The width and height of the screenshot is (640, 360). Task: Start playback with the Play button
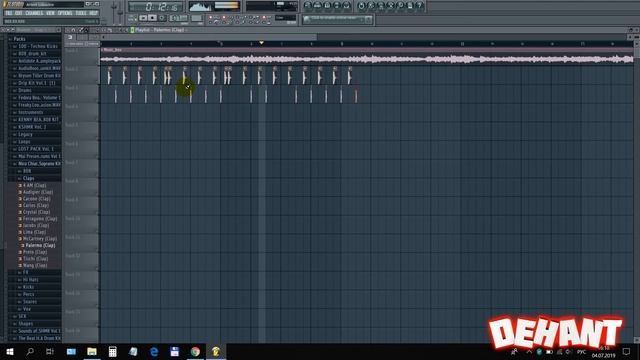tap(143, 18)
